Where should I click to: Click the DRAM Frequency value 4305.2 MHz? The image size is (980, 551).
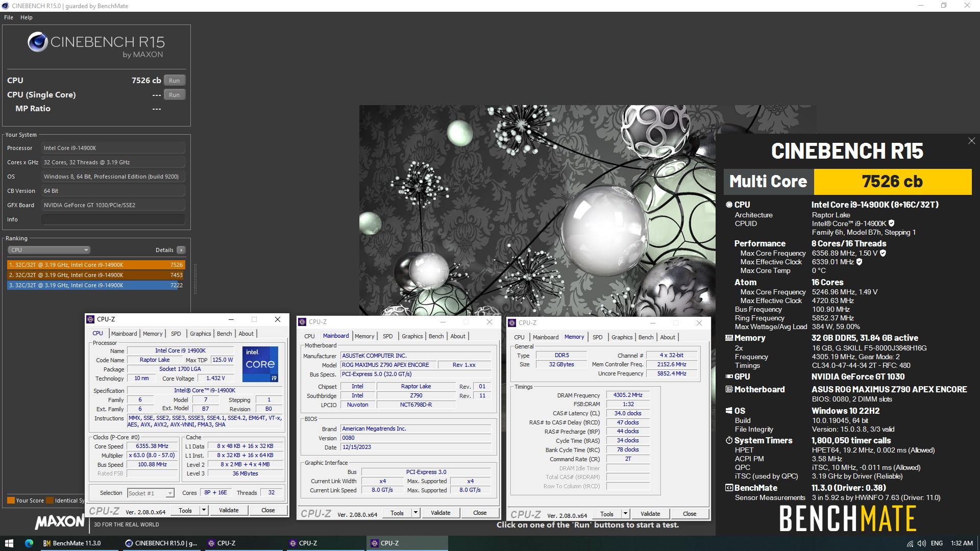628,395
